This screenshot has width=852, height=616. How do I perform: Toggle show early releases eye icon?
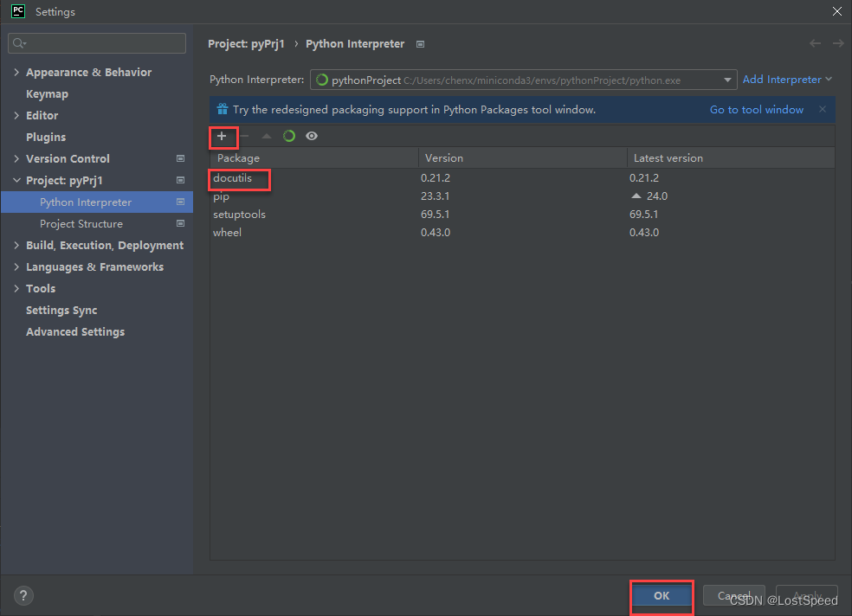point(311,136)
